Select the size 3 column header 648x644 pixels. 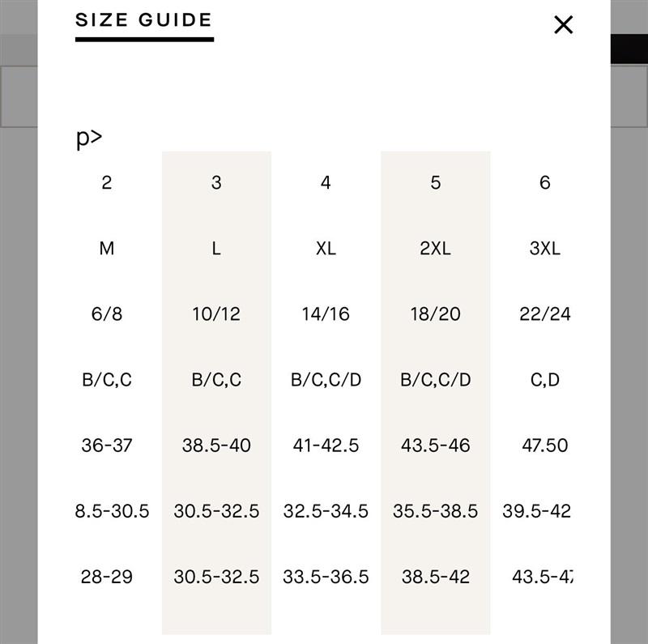tap(216, 183)
